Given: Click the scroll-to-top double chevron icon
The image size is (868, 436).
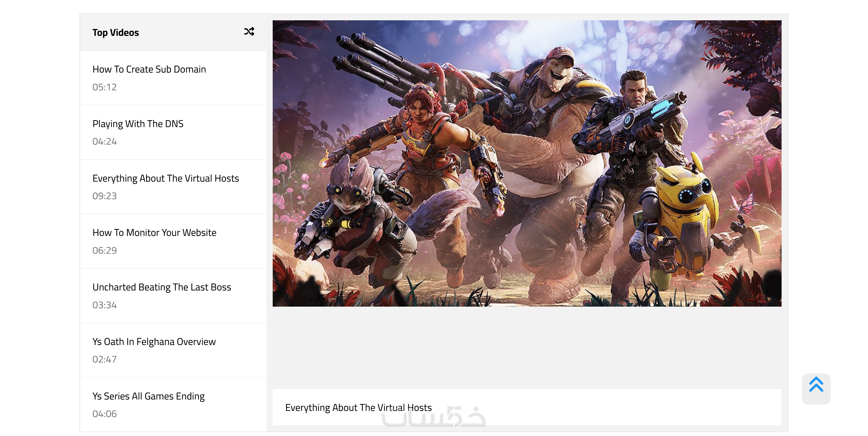Looking at the screenshot, I should (816, 385).
